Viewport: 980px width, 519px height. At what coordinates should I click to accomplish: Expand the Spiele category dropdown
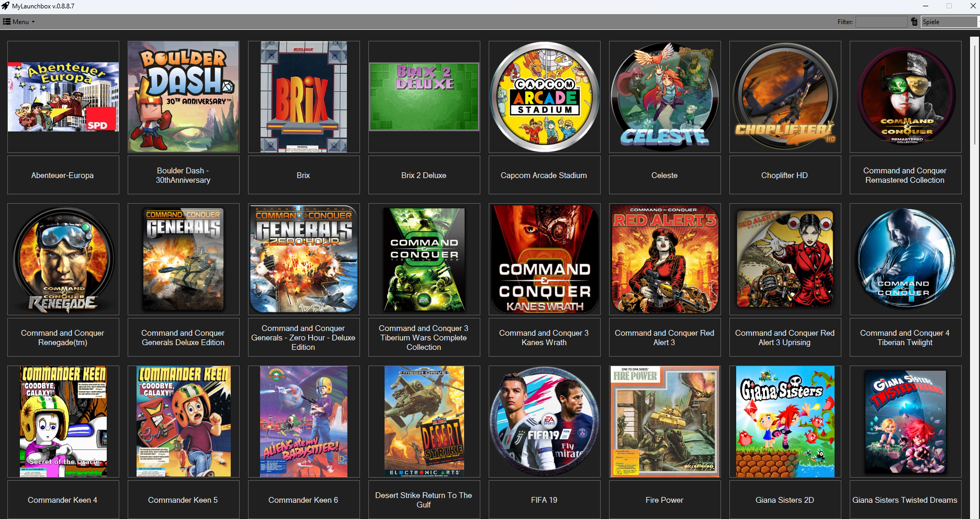(x=950, y=21)
